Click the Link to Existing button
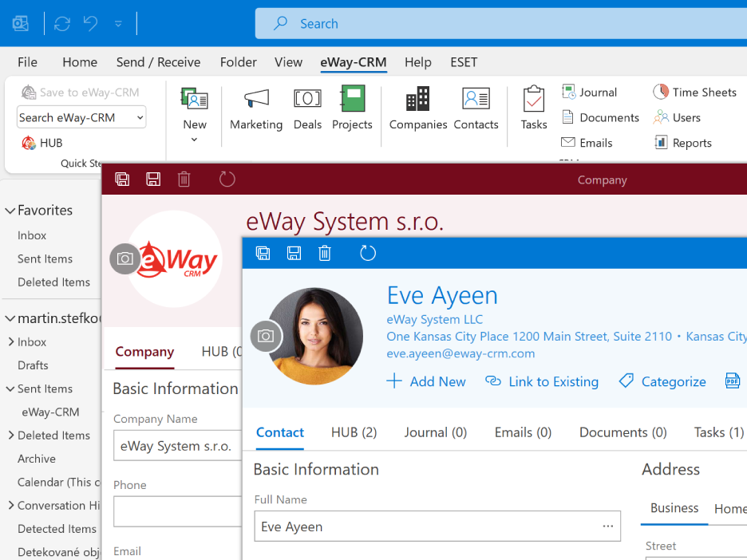 pyautogui.click(x=542, y=381)
